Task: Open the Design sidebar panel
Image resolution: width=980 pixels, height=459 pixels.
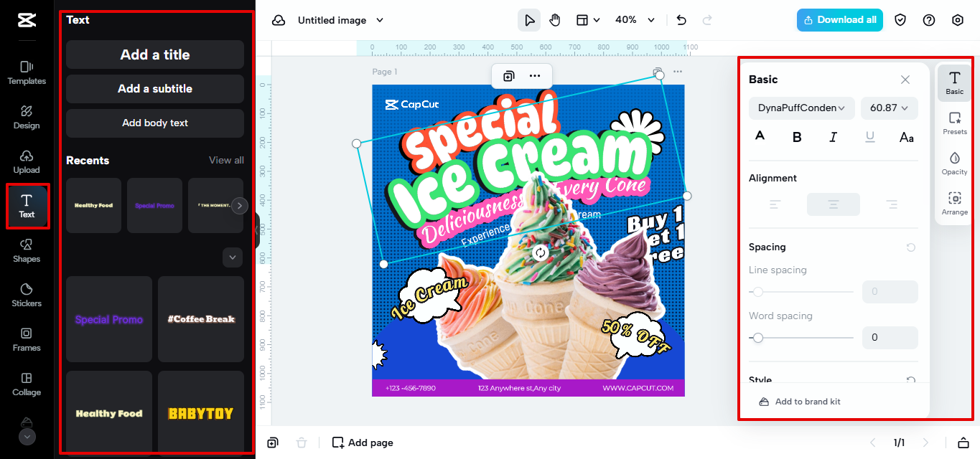Action: click(27, 118)
